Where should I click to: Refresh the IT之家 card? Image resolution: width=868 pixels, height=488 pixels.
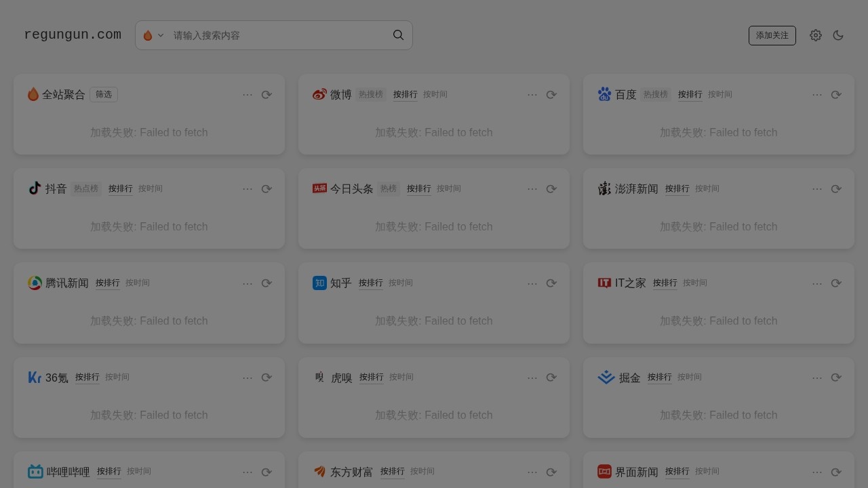coord(836,283)
